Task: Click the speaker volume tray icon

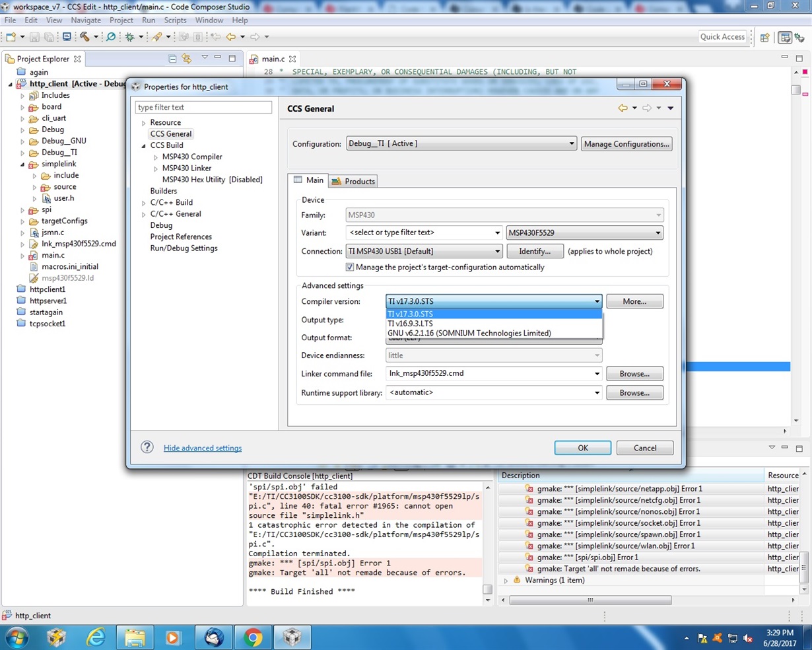Action: [748, 639]
